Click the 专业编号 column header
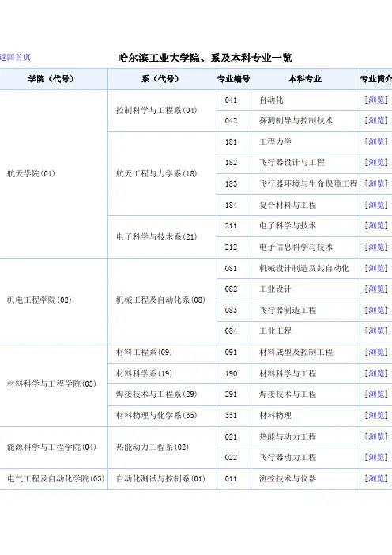Image resolution: width=392 pixels, height=555 pixels. 233,79
